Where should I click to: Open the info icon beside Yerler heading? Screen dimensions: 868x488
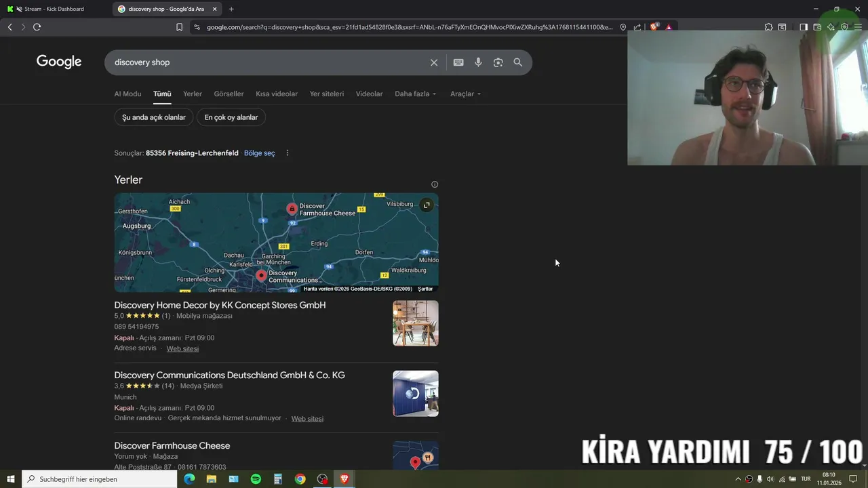click(x=435, y=184)
